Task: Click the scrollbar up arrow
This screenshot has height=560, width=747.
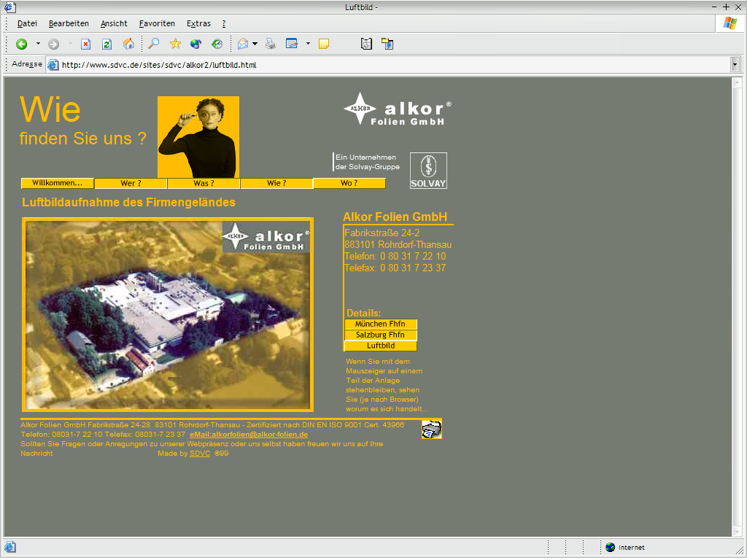Action: [737, 82]
